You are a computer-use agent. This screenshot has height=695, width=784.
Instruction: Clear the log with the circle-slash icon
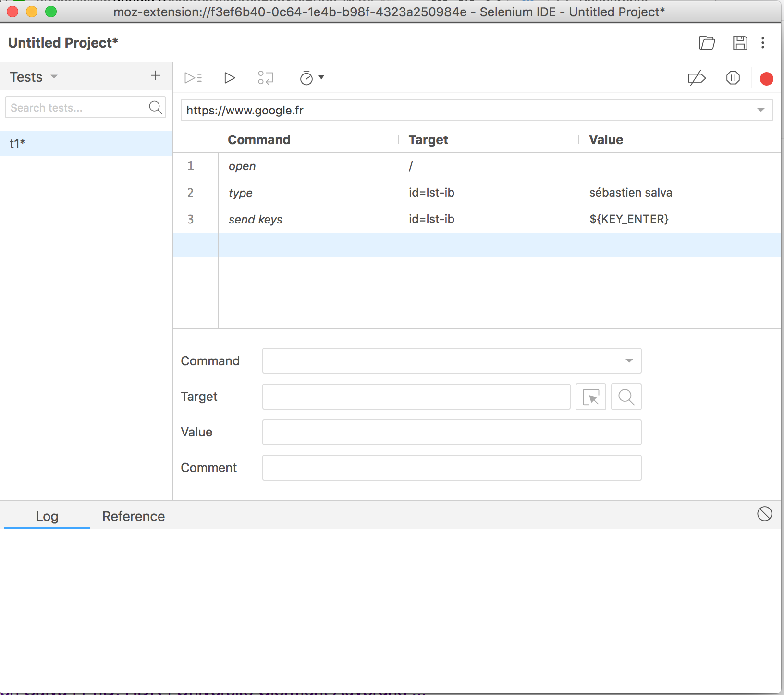coord(764,514)
